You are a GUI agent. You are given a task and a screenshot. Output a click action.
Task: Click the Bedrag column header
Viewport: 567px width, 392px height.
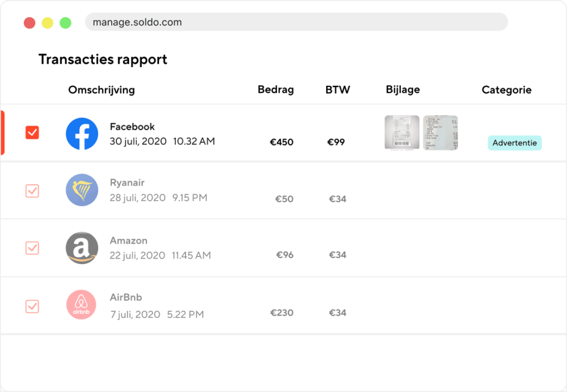276,89
